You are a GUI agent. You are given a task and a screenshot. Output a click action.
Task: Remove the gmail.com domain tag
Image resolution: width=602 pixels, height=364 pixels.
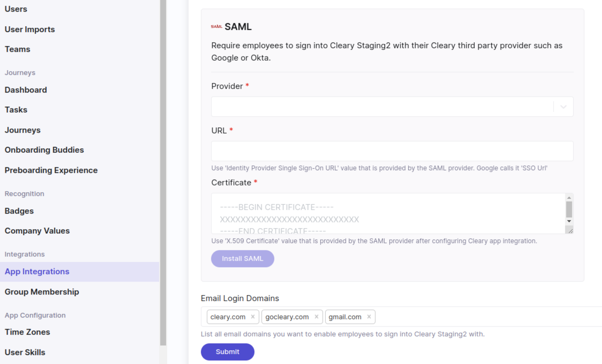(369, 317)
